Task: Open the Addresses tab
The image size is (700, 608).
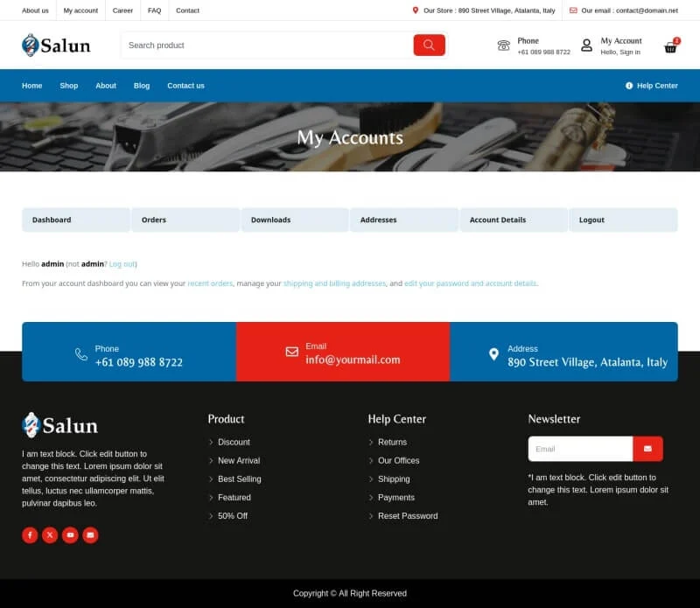Action: pyautogui.click(x=404, y=220)
